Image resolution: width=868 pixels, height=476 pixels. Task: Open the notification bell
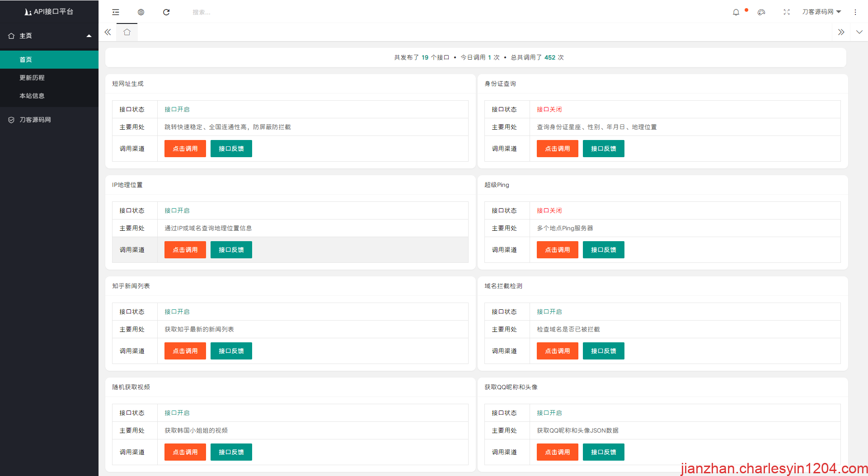click(x=736, y=12)
